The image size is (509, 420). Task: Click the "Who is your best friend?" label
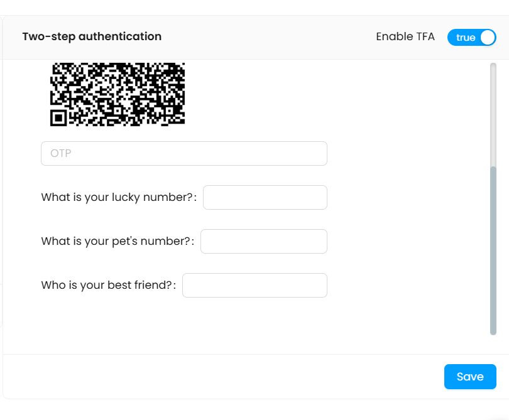106,286
